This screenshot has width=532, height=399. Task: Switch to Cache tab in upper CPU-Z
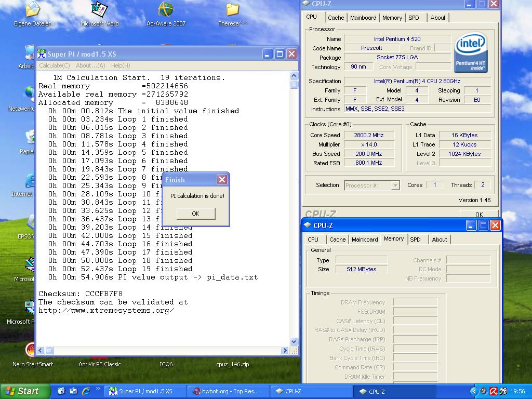(336, 18)
